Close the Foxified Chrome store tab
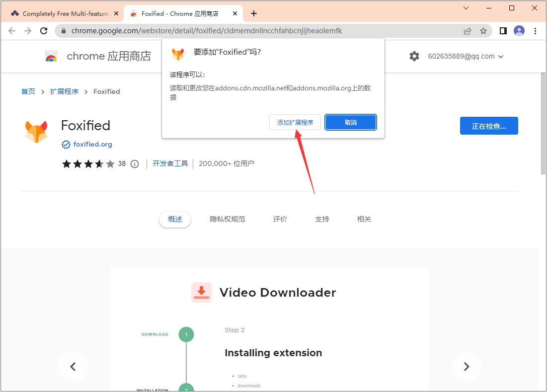This screenshot has width=547, height=392. coord(235,13)
